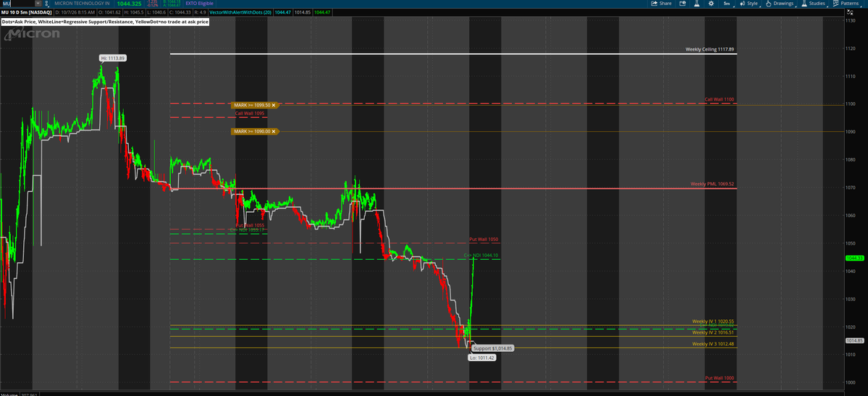This screenshot has height=396, width=868.
Task: Open the Drawings dropdown menu
Action: click(780, 4)
